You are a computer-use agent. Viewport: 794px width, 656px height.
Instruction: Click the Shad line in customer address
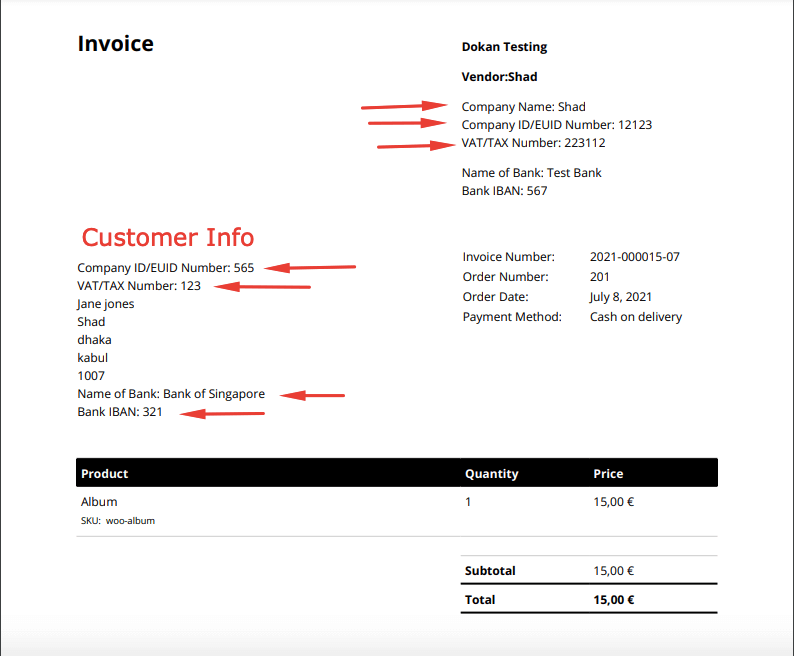click(91, 322)
